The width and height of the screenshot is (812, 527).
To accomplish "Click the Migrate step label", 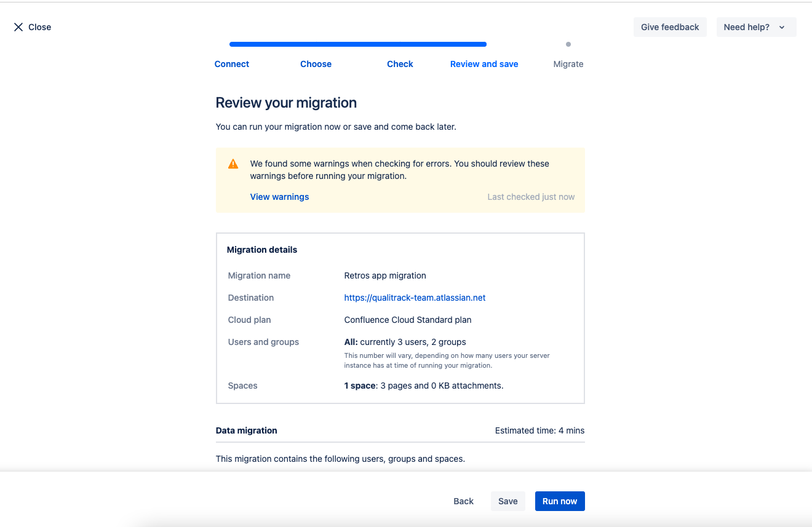I will [x=568, y=64].
